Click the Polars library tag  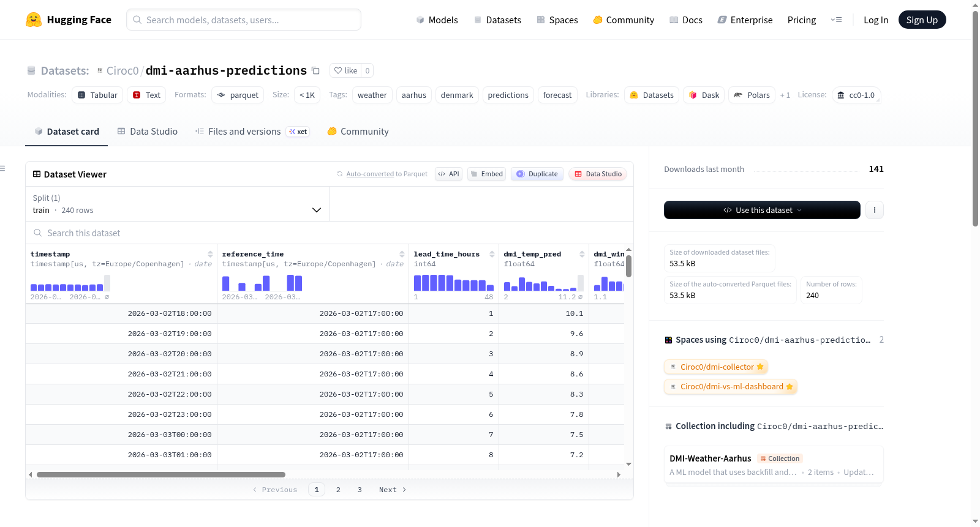pyautogui.click(x=752, y=95)
